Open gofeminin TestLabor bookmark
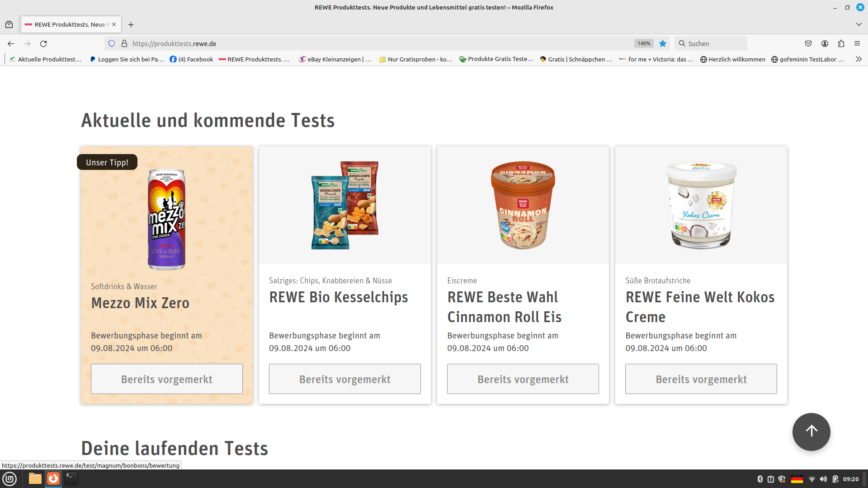This screenshot has width=868, height=488. pyautogui.click(x=807, y=59)
